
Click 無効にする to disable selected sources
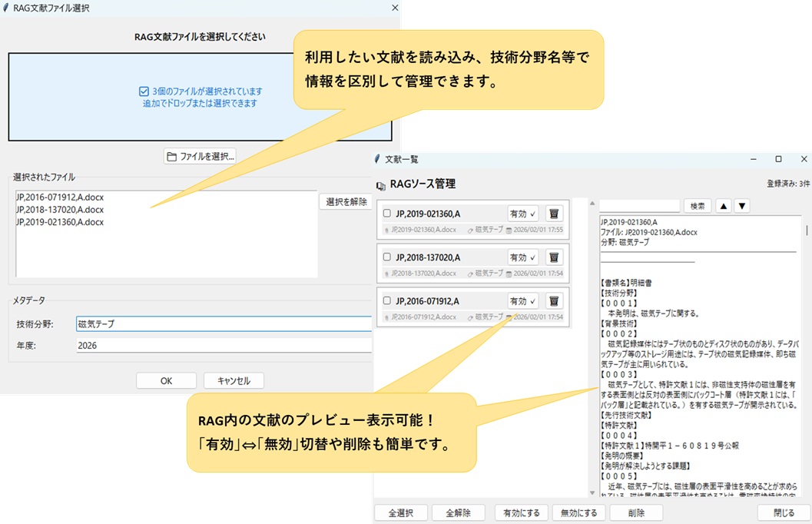click(x=578, y=512)
